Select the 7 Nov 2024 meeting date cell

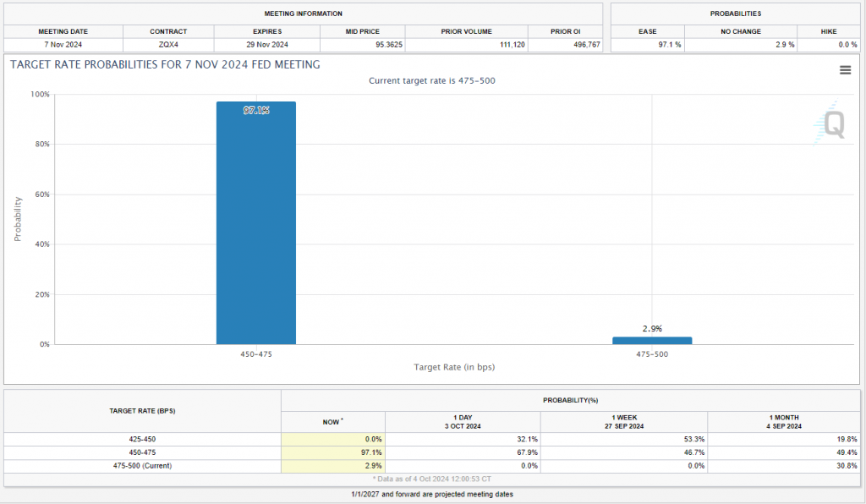[63, 44]
